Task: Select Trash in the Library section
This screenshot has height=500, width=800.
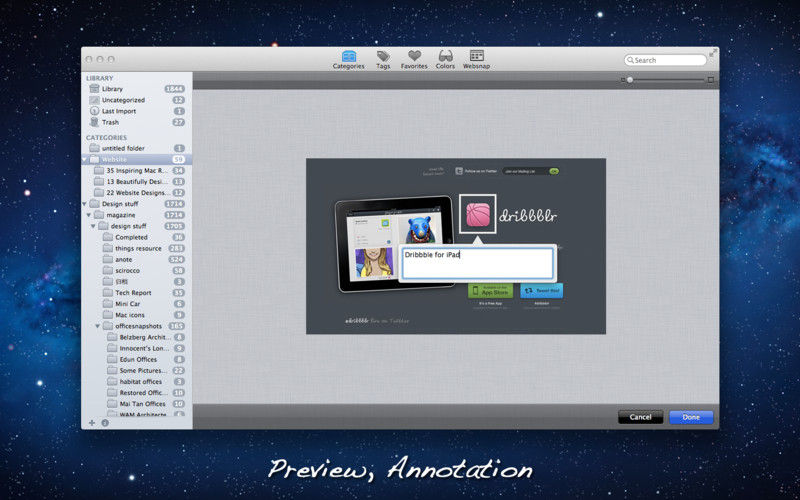Action: 110,122
